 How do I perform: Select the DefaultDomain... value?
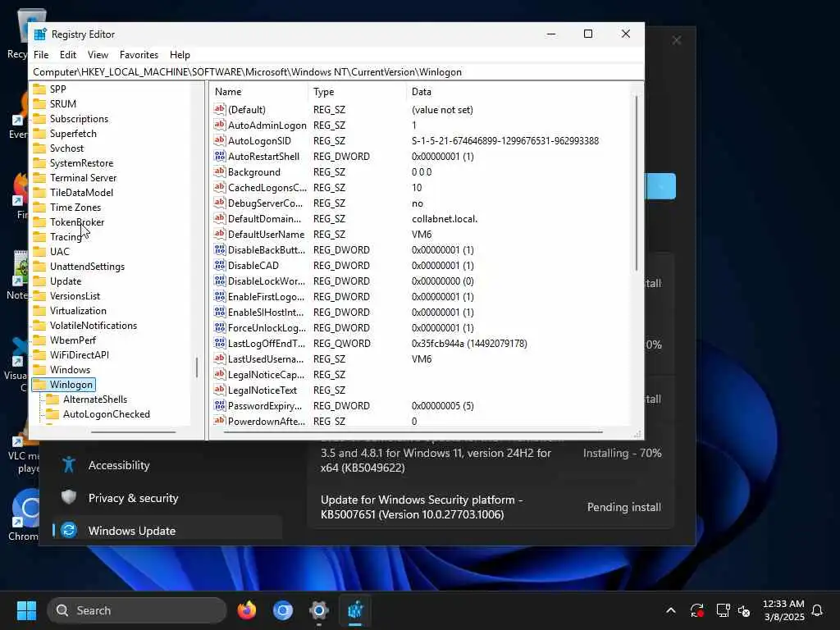[264, 218]
